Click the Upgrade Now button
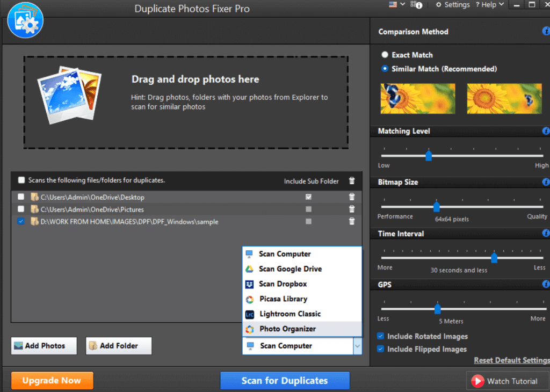 (x=52, y=380)
